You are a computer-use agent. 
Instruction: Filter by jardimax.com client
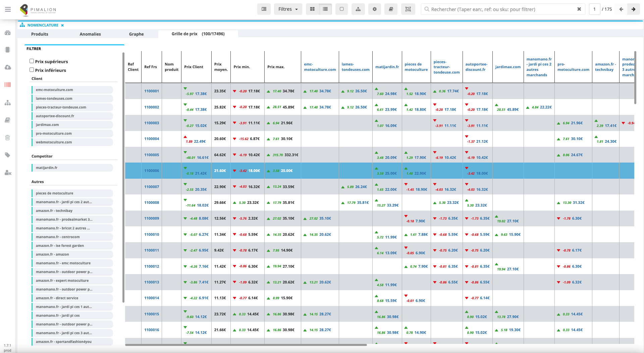72,125
